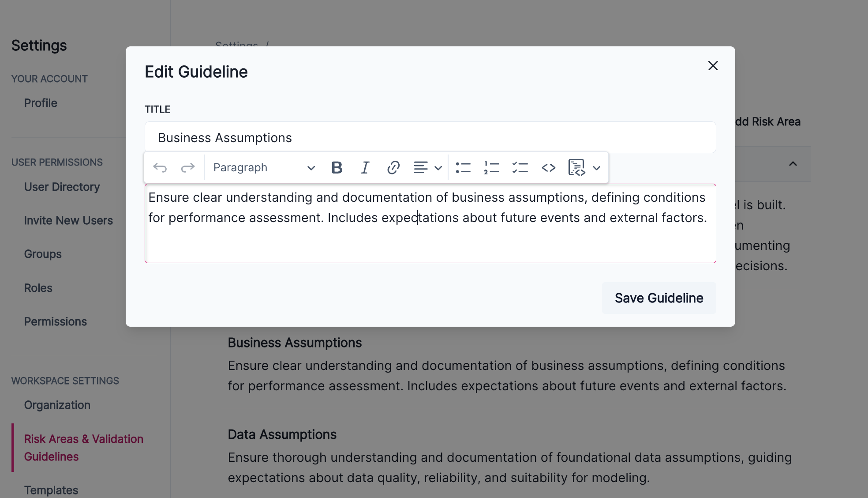Apply italic formatting

pos(365,167)
